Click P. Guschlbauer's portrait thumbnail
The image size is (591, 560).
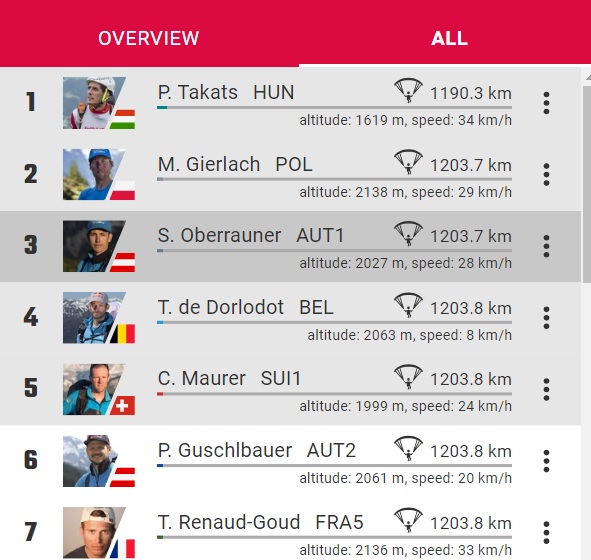(x=99, y=461)
